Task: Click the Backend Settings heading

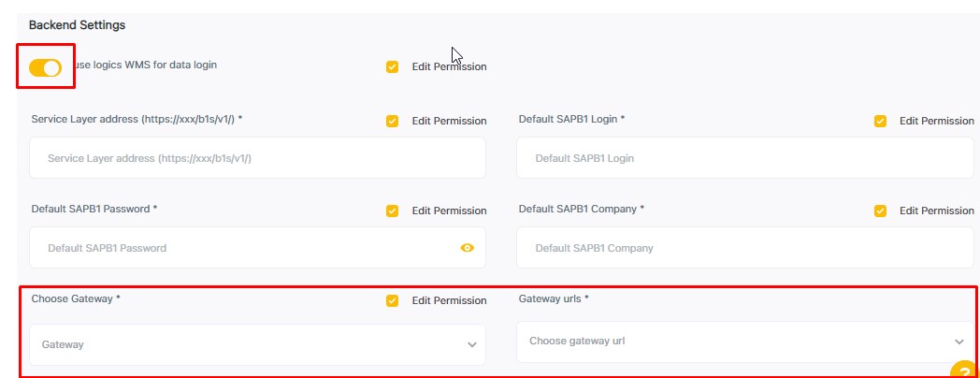Action: 77,24
